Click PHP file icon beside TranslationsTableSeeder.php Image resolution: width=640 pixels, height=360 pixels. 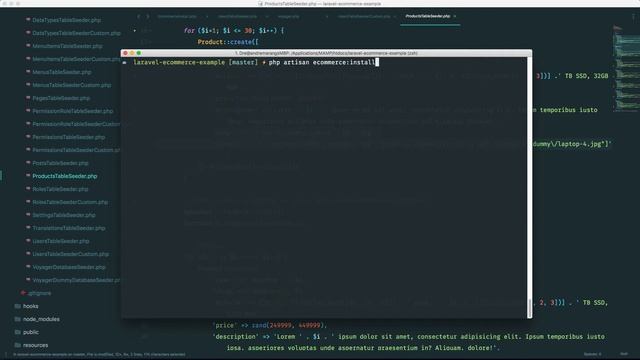[x=28, y=227]
